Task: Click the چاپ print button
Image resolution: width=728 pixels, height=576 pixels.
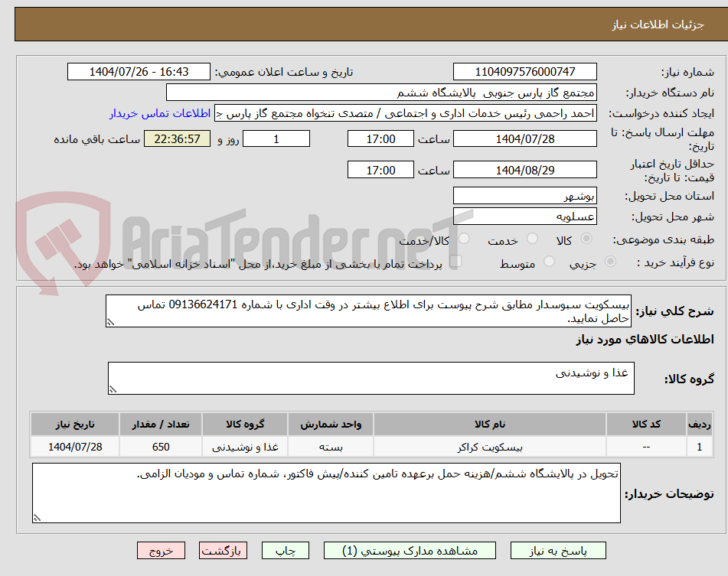Action: [286, 551]
